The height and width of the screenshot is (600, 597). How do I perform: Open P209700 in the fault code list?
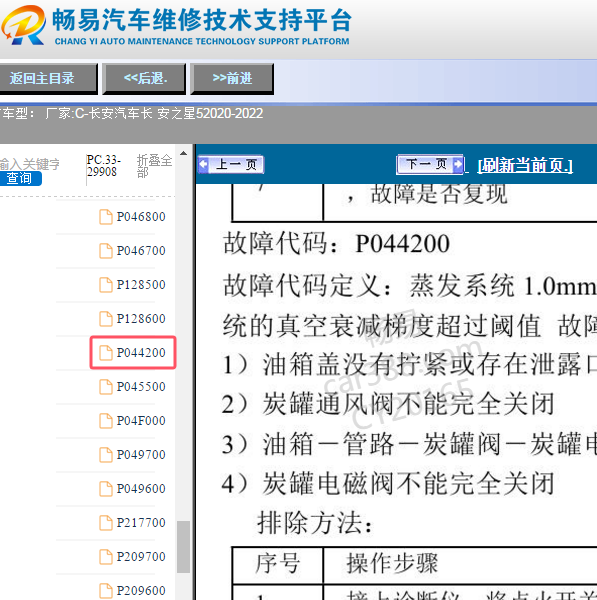click(x=141, y=557)
